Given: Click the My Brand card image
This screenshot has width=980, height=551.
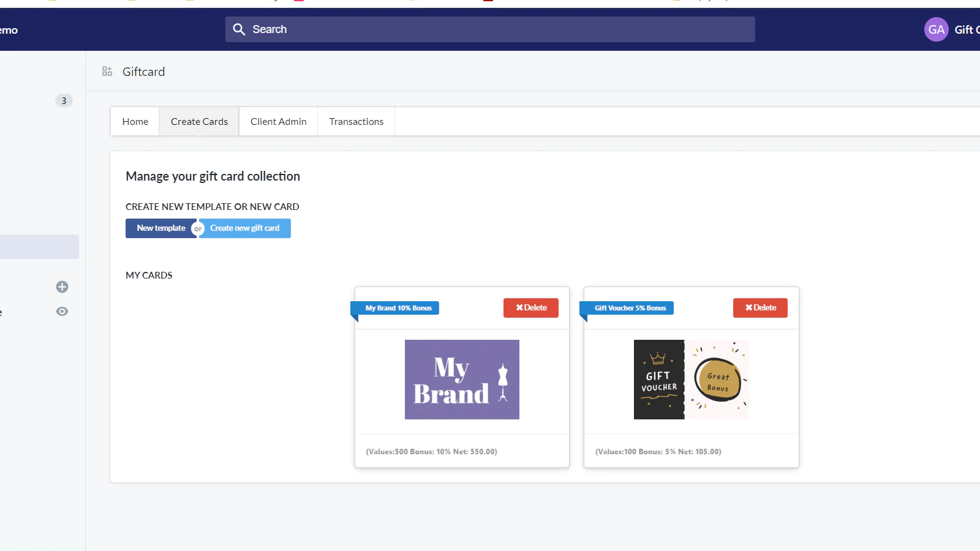Looking at the screenshot, I should coord(462,380).
